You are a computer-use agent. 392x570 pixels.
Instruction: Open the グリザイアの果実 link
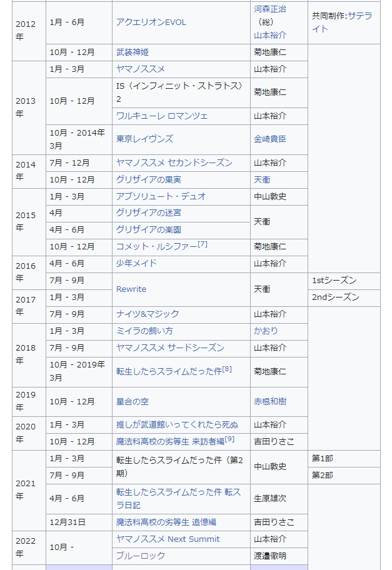pos(148,179)
